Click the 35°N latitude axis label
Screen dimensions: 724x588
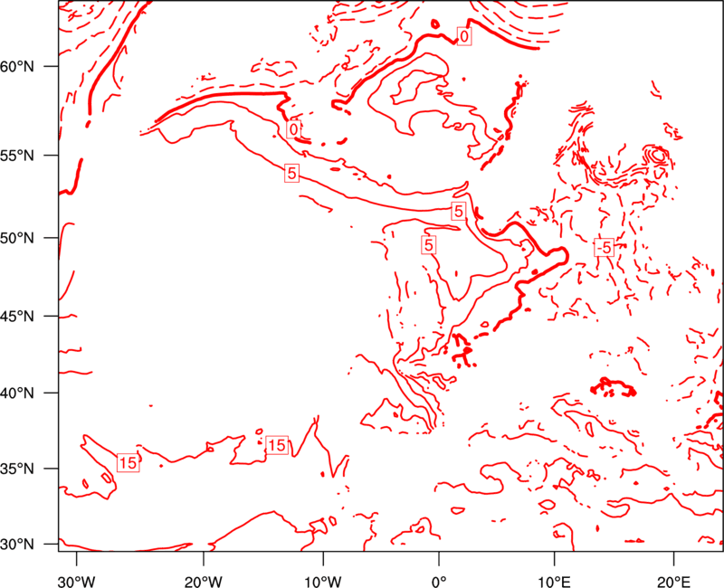click(x=17, y=469)
